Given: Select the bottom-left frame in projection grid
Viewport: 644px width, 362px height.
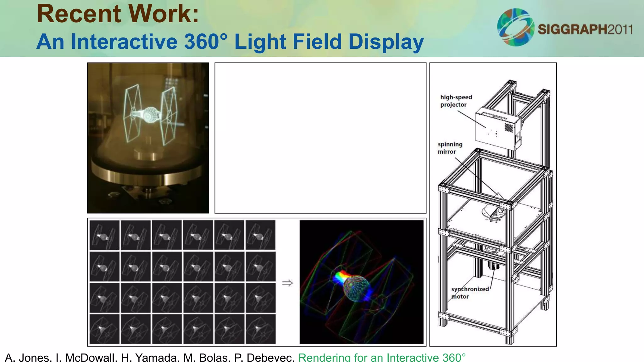Looking at the screenshot, I should pyautogui.click(x=104, y=329).
